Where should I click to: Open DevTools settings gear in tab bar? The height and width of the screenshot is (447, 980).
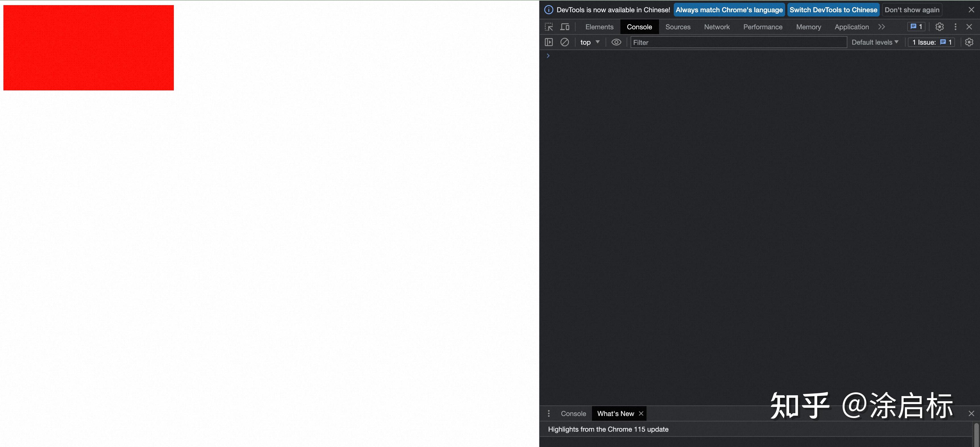(939, 27)
